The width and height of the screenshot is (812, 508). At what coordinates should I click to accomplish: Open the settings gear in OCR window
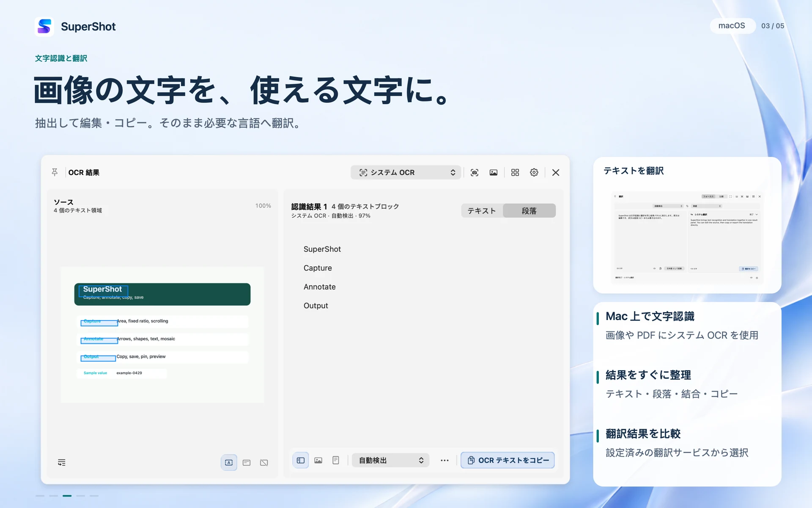[534, 172]
